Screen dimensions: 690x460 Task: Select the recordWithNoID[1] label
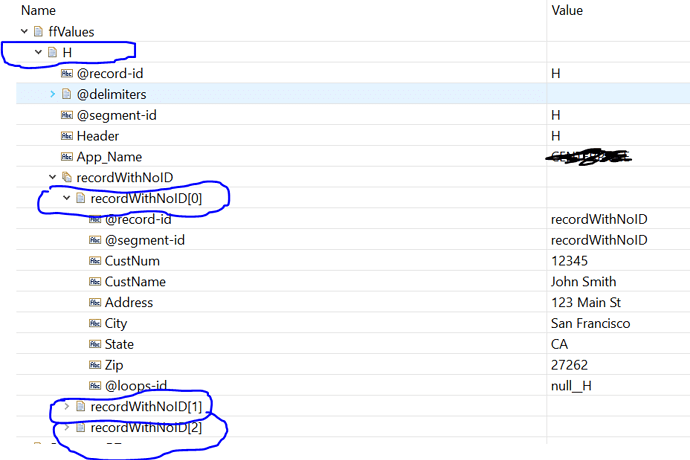click(x=146, y=407)
